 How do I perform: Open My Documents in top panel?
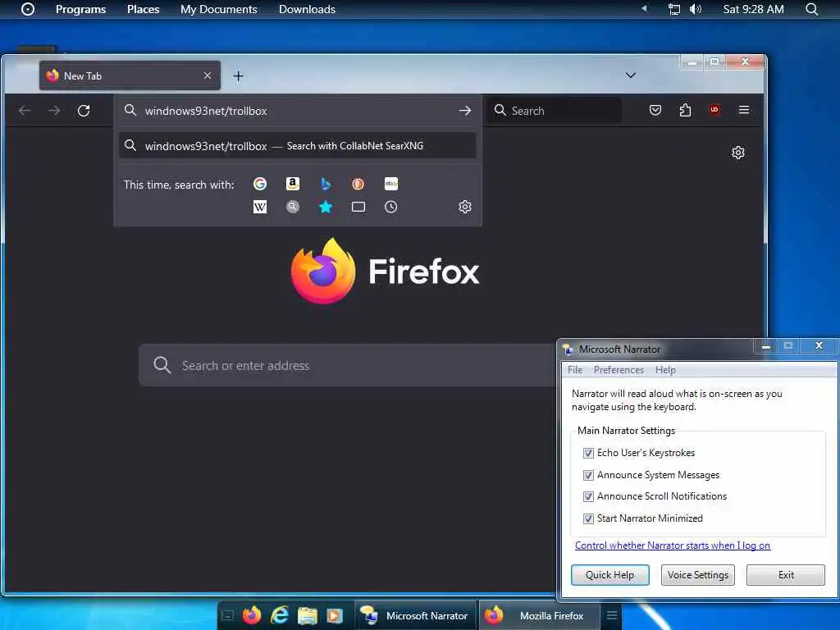tap(218, 9)
